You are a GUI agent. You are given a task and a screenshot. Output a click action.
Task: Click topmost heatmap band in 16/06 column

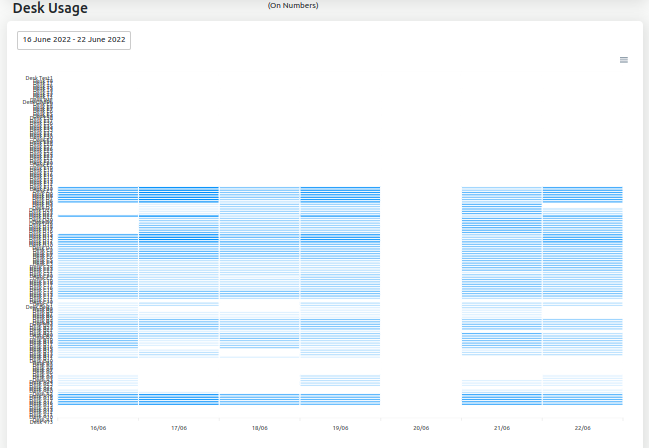(98, 188)
